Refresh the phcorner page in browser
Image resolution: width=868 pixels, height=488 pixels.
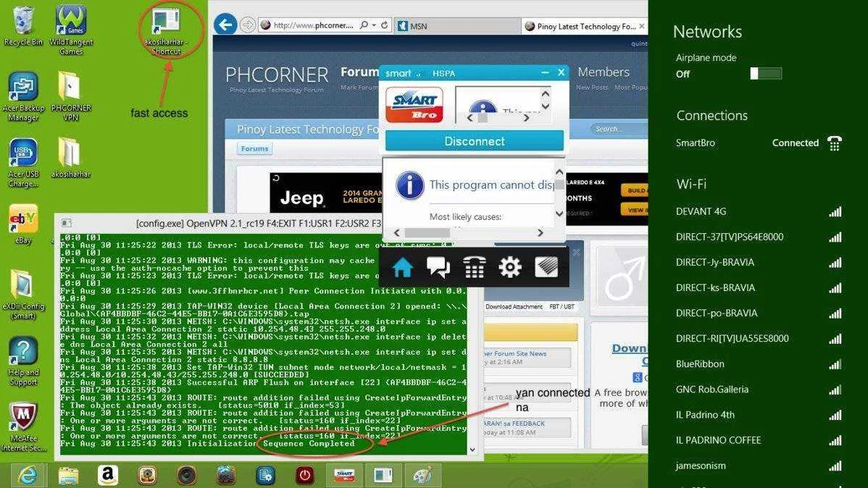point(384,25)
